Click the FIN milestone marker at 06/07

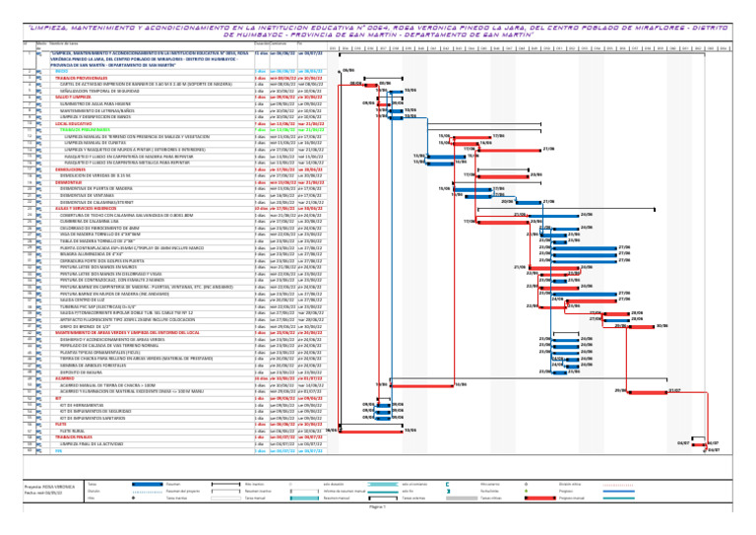coord(705,450)
